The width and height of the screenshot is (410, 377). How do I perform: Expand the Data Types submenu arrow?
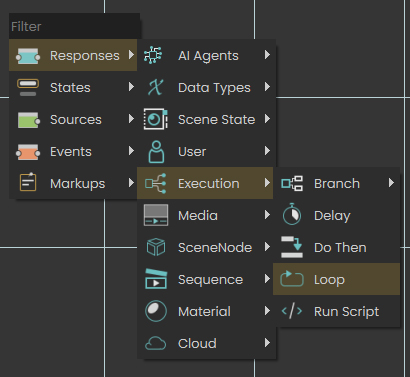[x=267, y=87]
